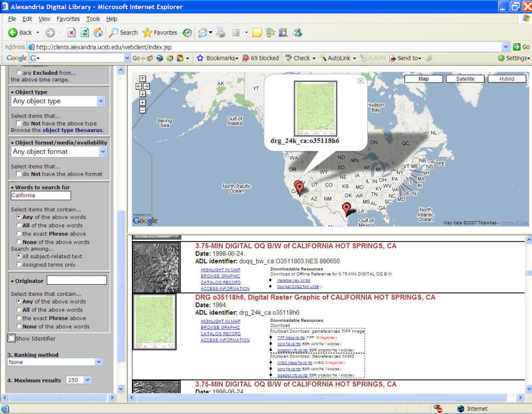
Task: Zoom out the map with minus
Action: 143,110
